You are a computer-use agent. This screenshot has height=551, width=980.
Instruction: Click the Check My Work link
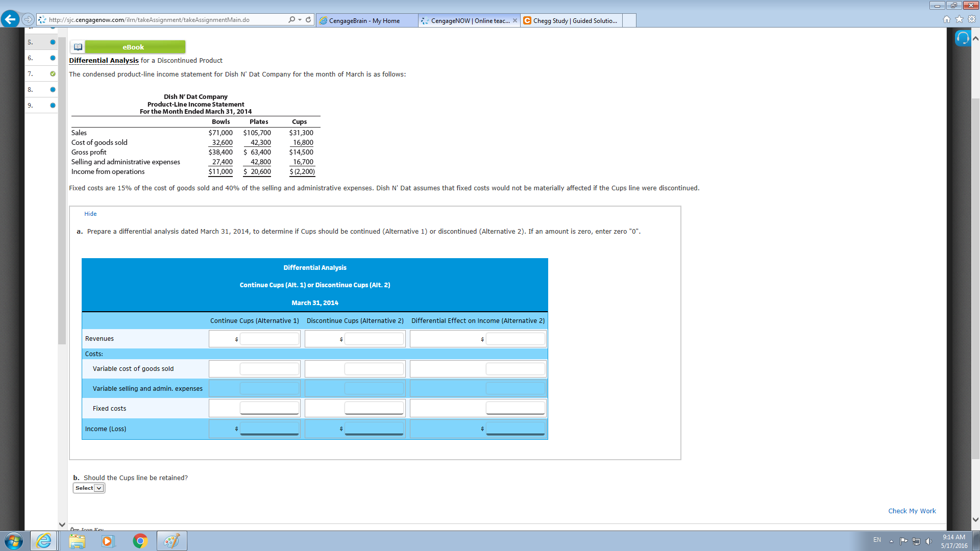click(x=912, y=511)
